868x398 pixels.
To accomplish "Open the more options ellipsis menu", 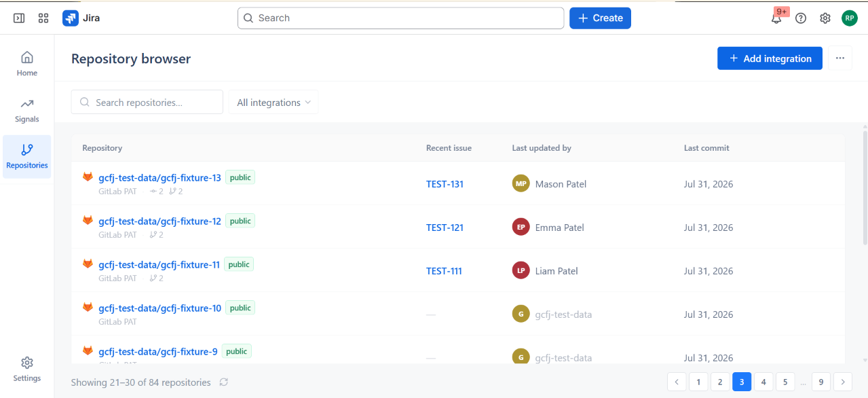I will coord(840,58).
